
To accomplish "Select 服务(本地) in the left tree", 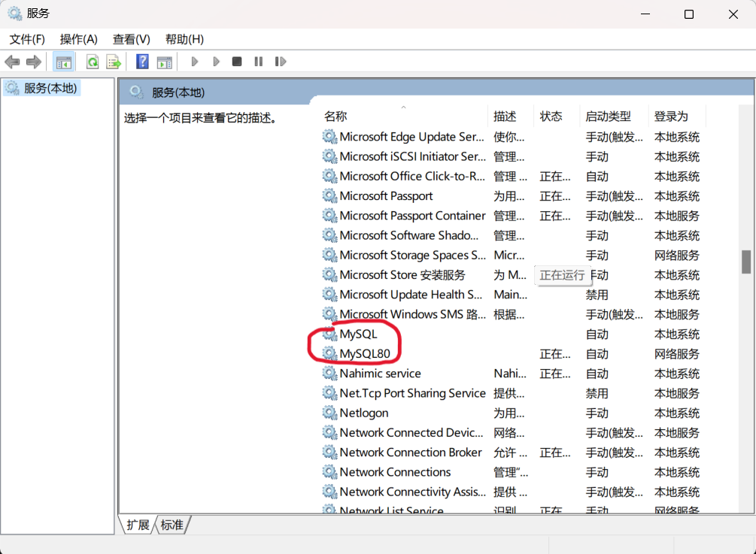I will [42, 88].
